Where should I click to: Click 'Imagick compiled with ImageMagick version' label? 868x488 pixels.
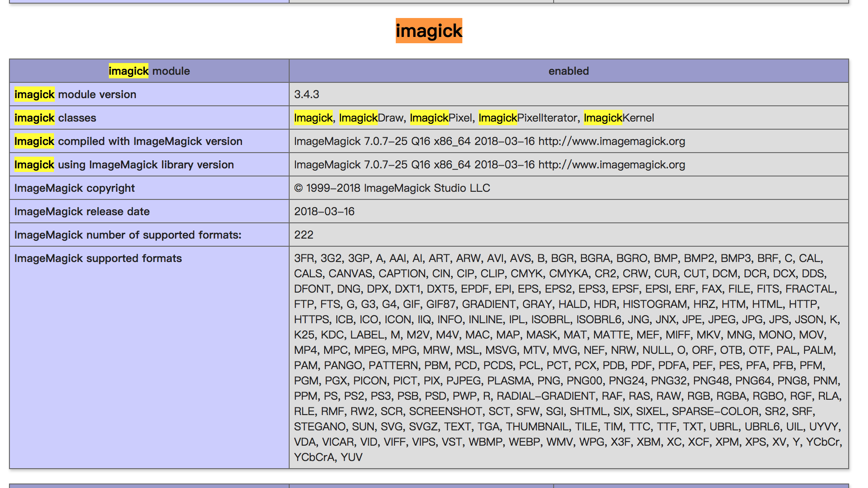[128, 141]
